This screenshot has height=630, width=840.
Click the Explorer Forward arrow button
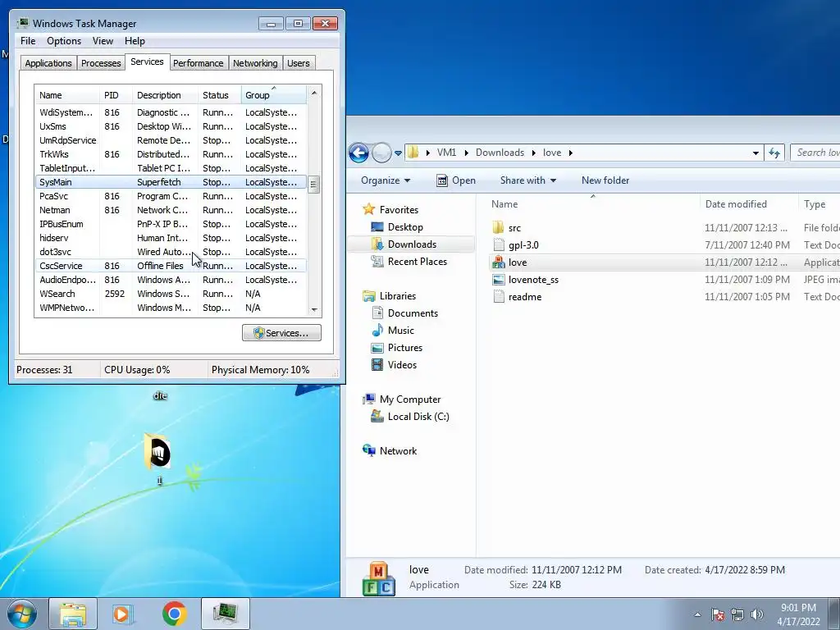point(381,153)
